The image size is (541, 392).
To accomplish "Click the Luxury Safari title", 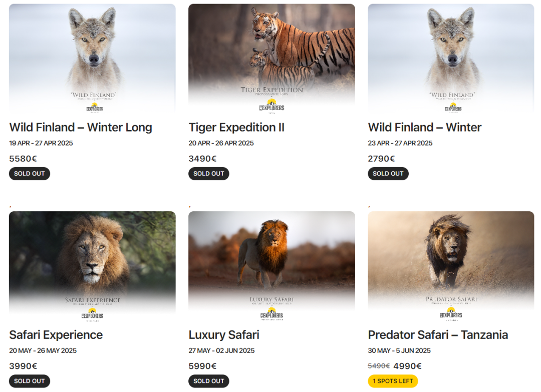I will 223,335.
